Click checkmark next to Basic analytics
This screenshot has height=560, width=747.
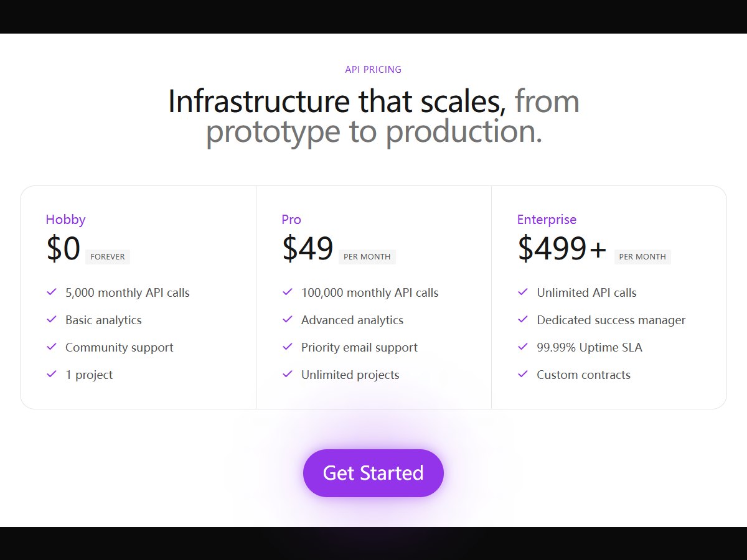(x=52, y=319)
